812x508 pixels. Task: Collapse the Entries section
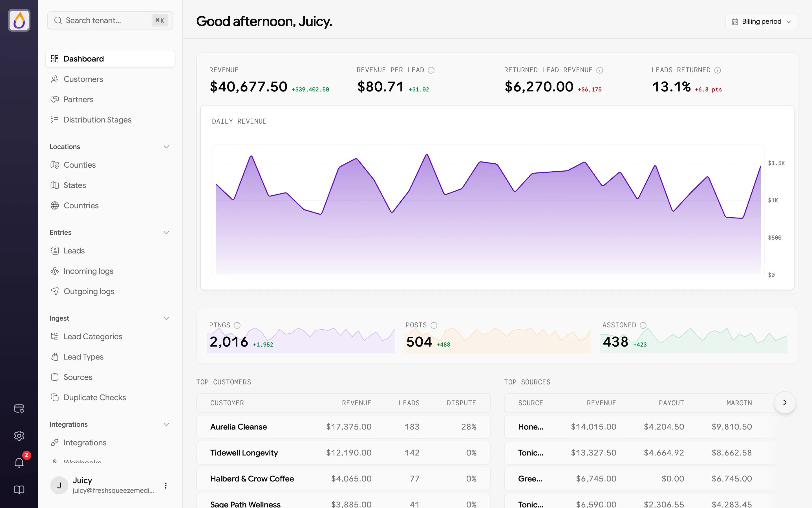(166, 233)
